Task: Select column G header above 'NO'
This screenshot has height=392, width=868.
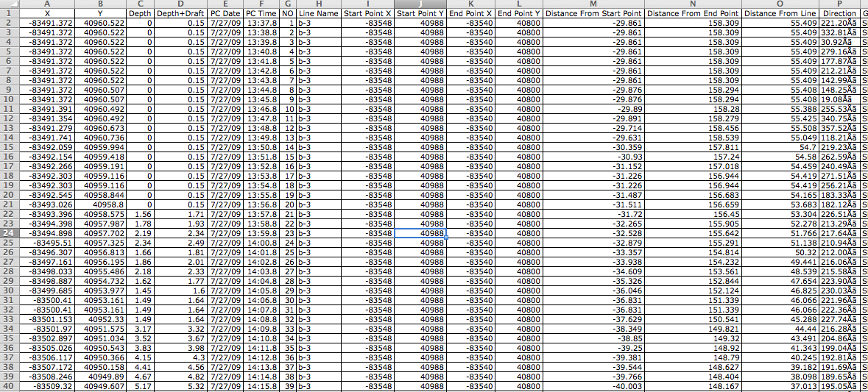Action: click(x=288, y=4)
